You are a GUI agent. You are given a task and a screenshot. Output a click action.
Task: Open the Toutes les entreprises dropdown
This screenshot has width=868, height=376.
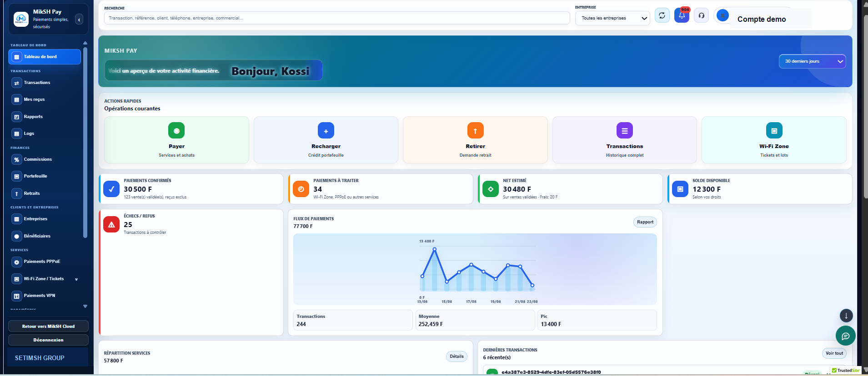click(x=612, y=18)
